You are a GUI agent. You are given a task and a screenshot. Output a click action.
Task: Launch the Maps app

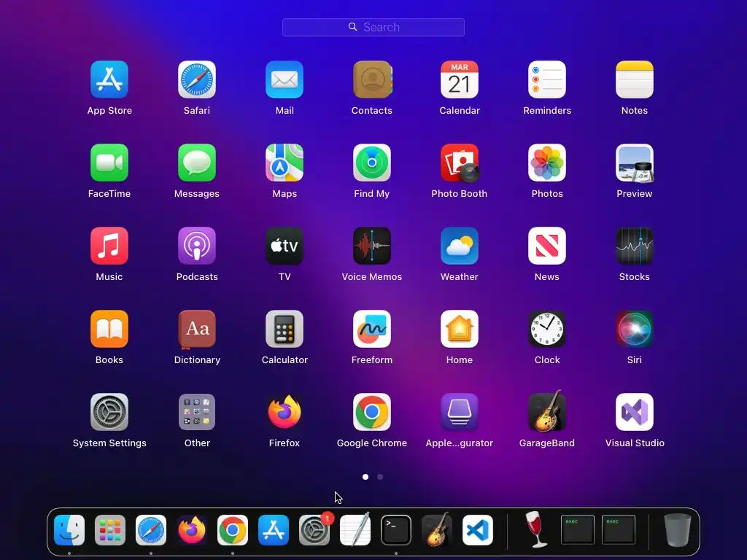point(285,163)
